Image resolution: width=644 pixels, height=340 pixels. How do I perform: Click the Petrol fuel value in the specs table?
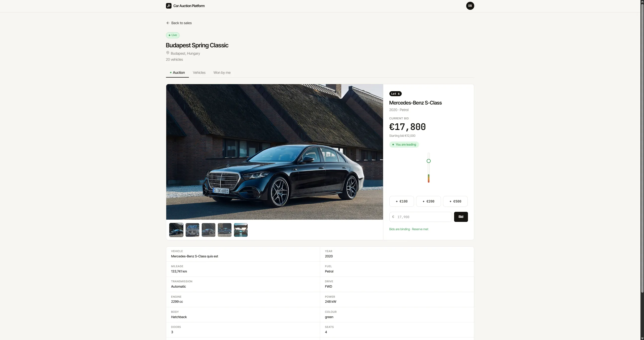tap(329, 271)
